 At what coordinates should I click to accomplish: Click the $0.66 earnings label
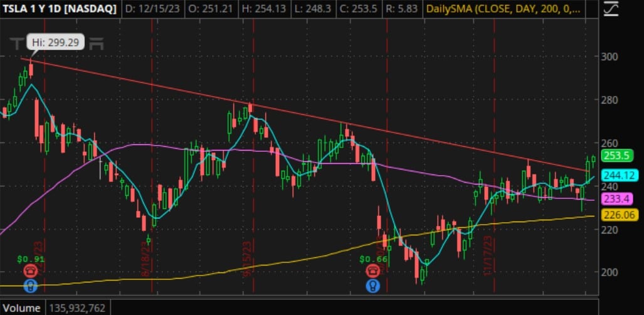click(x=373, y=259)
